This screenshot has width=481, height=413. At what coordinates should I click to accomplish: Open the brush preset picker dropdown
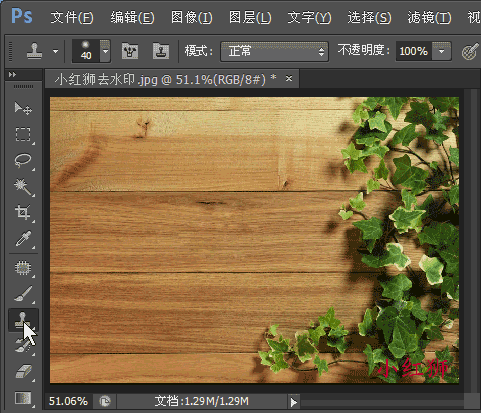pos(105,51)
